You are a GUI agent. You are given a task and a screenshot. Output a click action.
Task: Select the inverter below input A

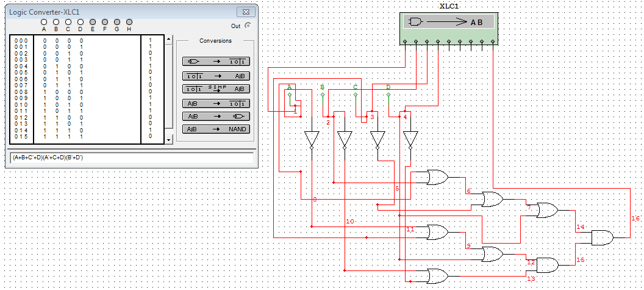pos(312,140)
